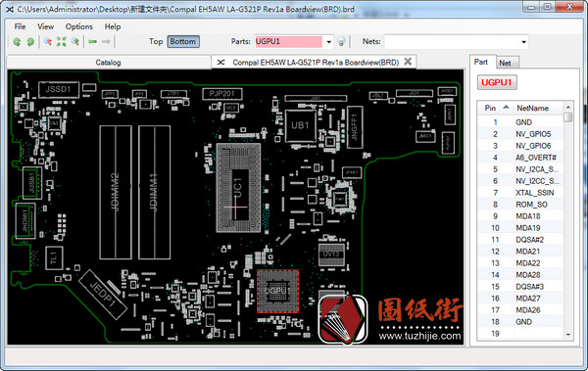Select the JDIMM2 memory slot
588x371 pixels.
(x=116, y=192)
